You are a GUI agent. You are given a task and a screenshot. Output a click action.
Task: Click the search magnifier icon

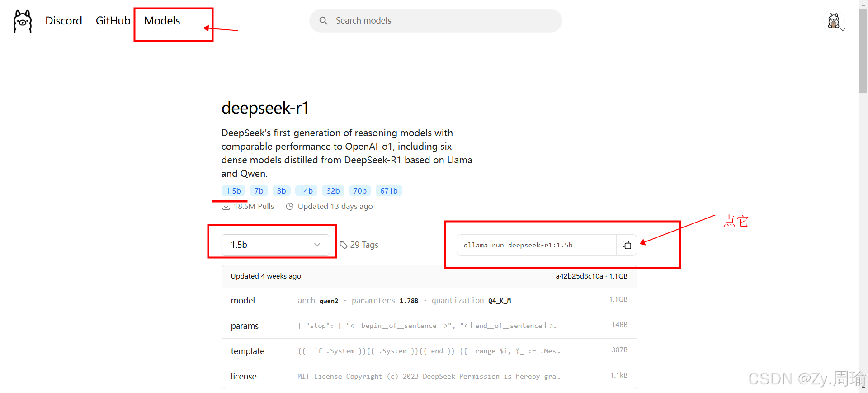pyautogui.click(x=323, y=21)
